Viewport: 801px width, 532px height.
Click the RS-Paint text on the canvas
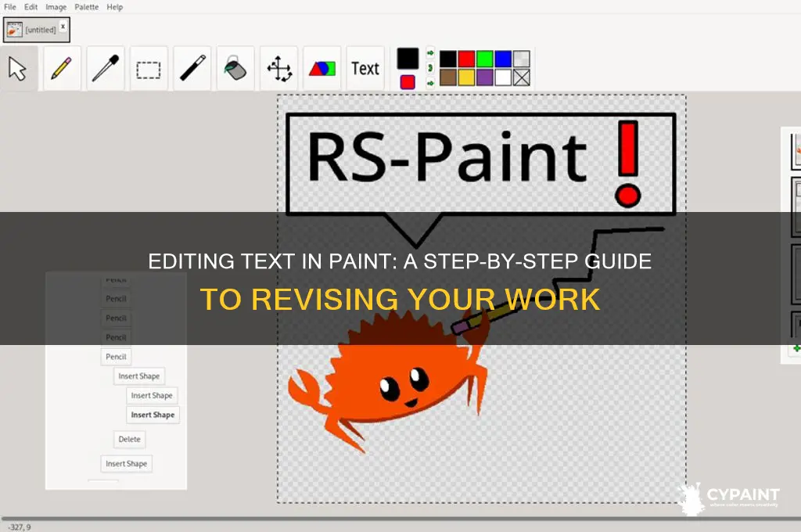(447, 157)
